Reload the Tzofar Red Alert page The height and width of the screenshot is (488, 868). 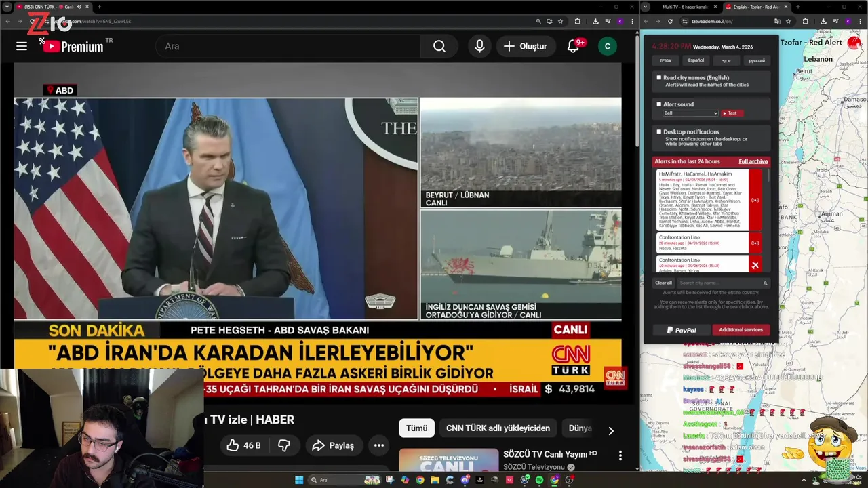[x=670, y=21]
